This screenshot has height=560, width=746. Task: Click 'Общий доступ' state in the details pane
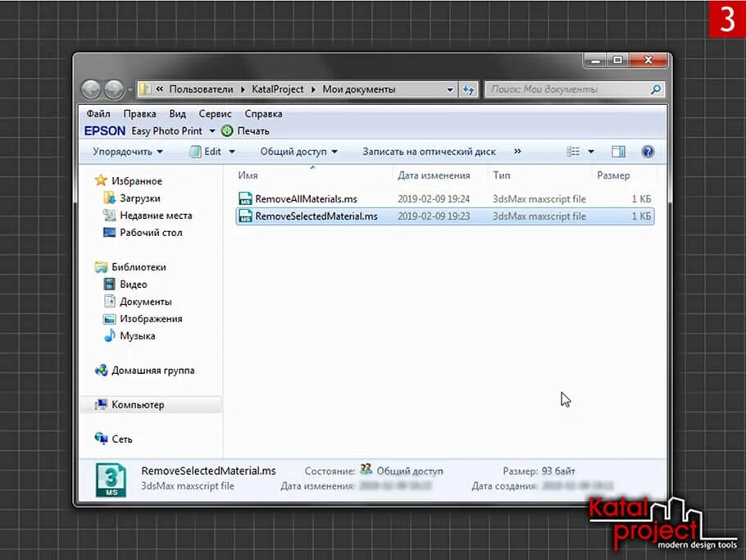pyautogui.click(x=410, y=471)
